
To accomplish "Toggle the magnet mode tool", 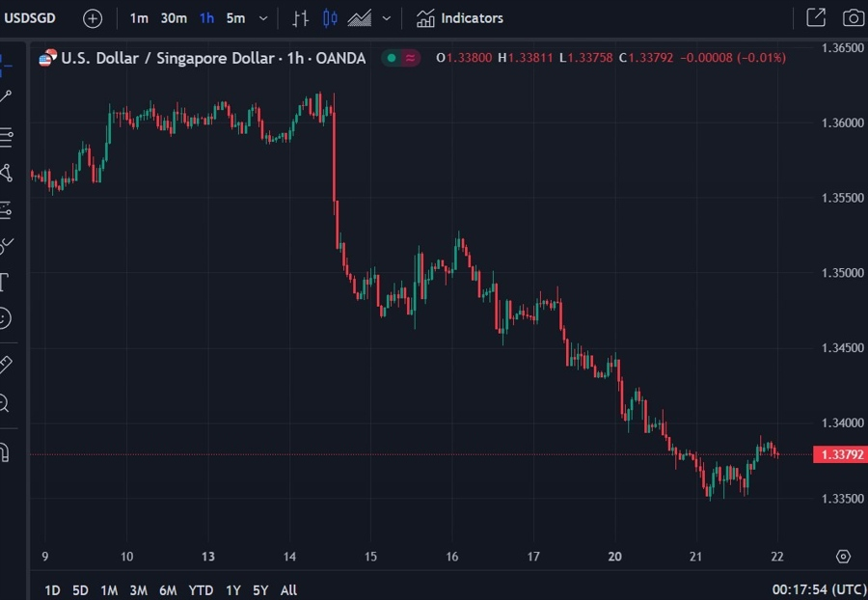I will coord(5,452).
